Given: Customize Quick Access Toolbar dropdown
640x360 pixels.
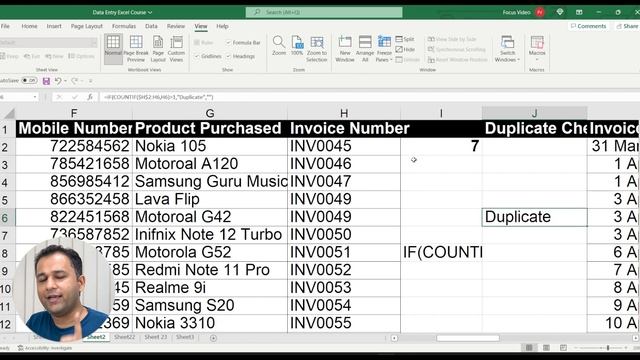Looking at the screenshot, I should click(91, 81).
